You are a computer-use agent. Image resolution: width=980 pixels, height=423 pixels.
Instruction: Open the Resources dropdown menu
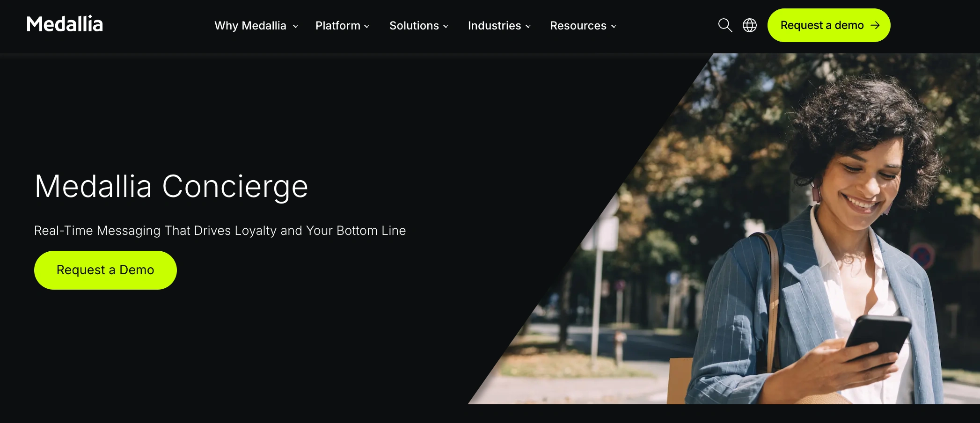pos(583,26)
